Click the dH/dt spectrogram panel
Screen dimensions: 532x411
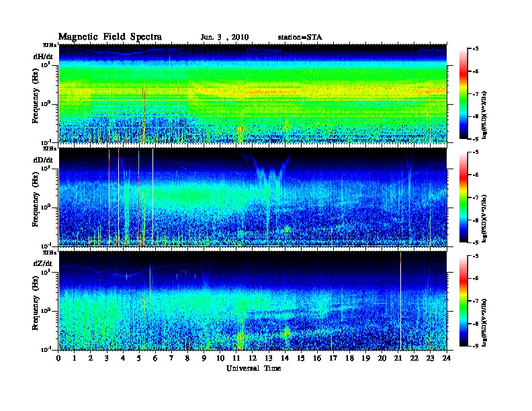coord(253,93)
